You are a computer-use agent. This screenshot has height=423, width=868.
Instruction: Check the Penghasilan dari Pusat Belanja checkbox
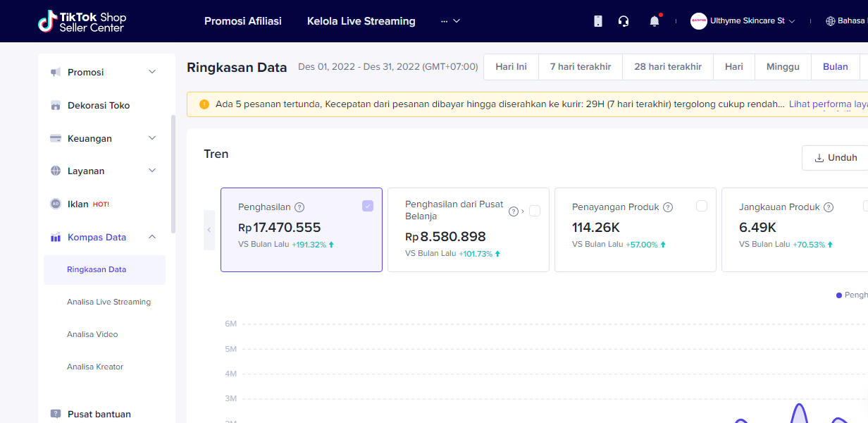535,211
